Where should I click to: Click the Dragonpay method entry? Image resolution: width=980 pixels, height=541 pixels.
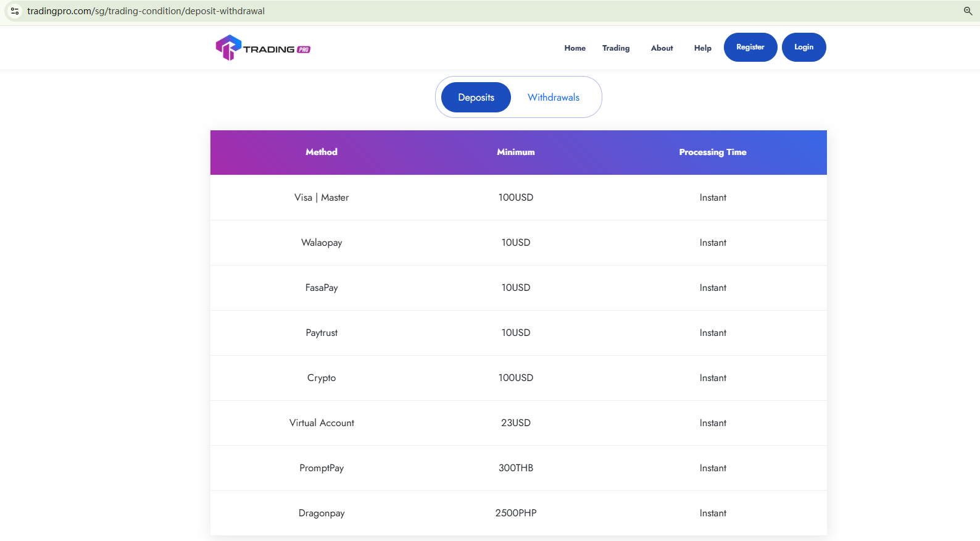pos(322,513)
